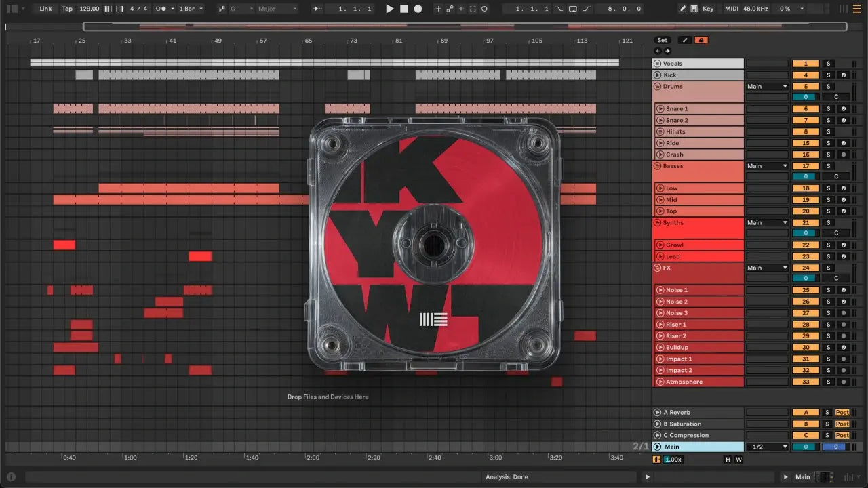Click the W optimize width button
The image size is (868, 488).
pyautogui.click(x=739, y=460)
